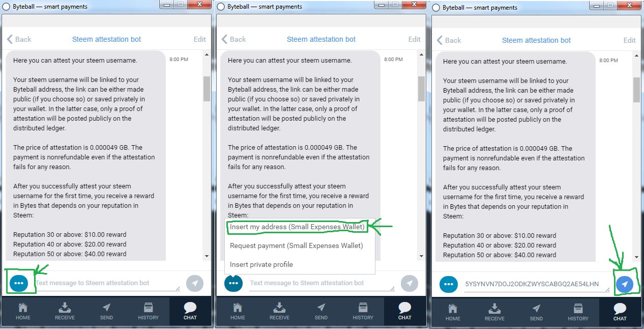Click 8:00 PM timestamp in right window
The image size is (644, 329).
608,61
